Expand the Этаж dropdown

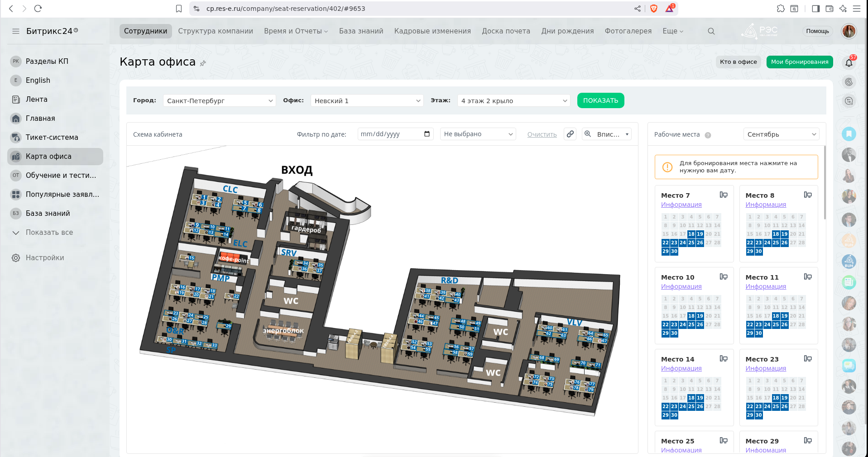pyautogui.click(x=513, y=101)
